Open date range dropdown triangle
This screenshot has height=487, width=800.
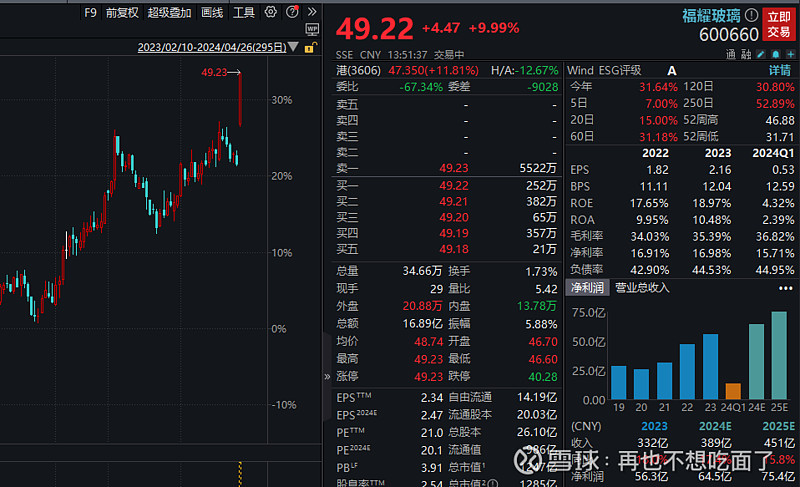coord(293,47)
